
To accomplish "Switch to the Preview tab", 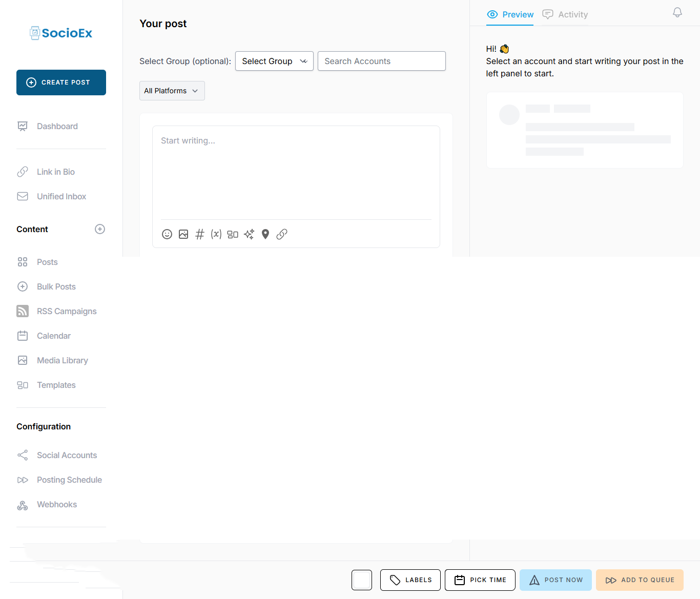I will click(x=510, y=14).
